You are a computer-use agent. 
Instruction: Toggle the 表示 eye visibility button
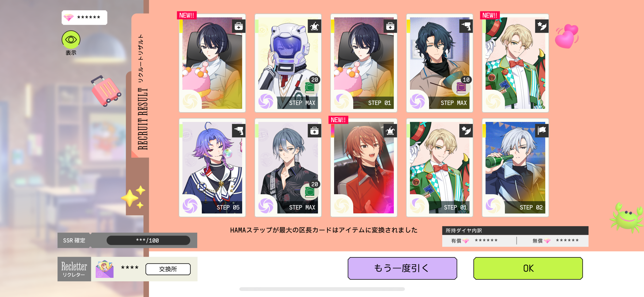71,40
